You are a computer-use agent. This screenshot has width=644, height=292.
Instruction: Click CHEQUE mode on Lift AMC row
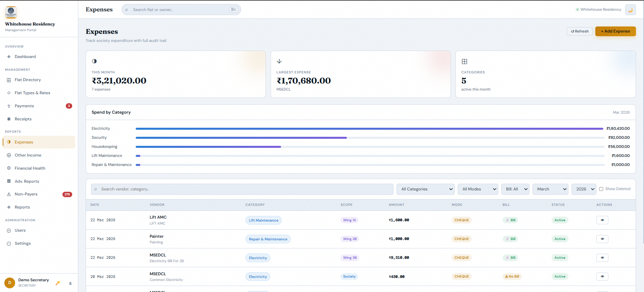pos(462,220)
